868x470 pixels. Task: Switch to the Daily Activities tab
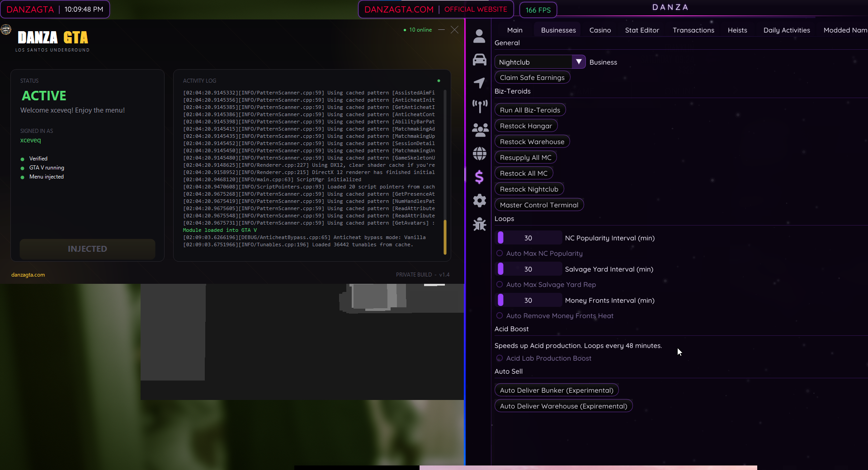click(787, 30)
